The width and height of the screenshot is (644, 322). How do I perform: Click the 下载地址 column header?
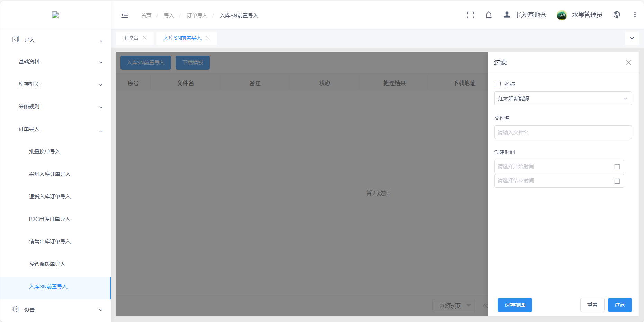coord(464,83)
